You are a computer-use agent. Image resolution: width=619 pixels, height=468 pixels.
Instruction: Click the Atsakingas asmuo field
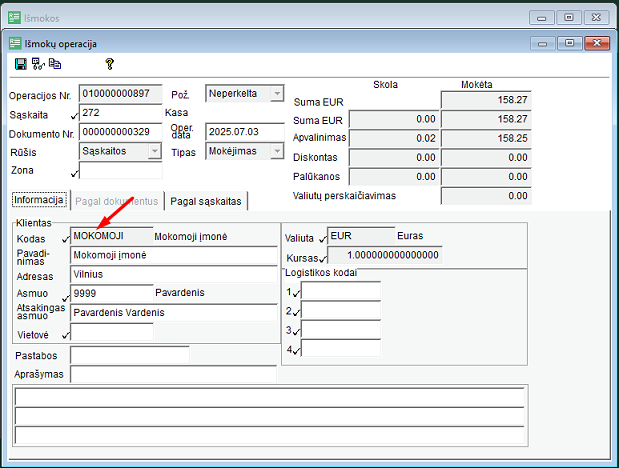pyautogui.click(x=174, y=313)
